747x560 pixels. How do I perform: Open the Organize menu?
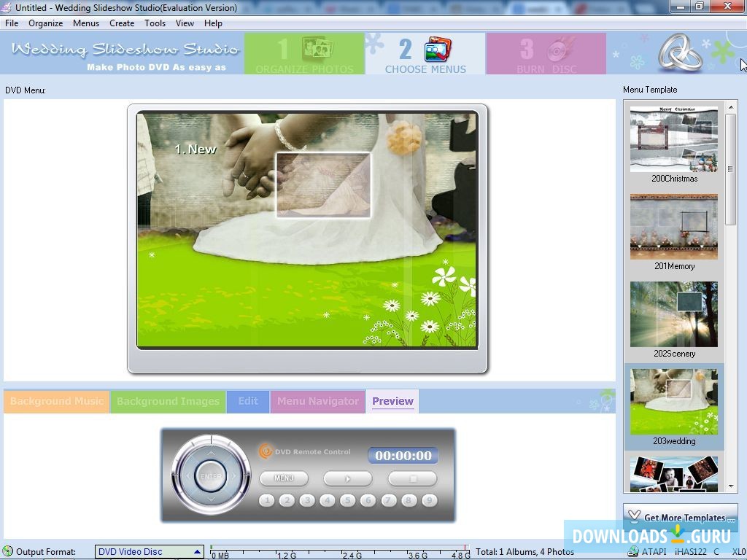tap(46, 23)
